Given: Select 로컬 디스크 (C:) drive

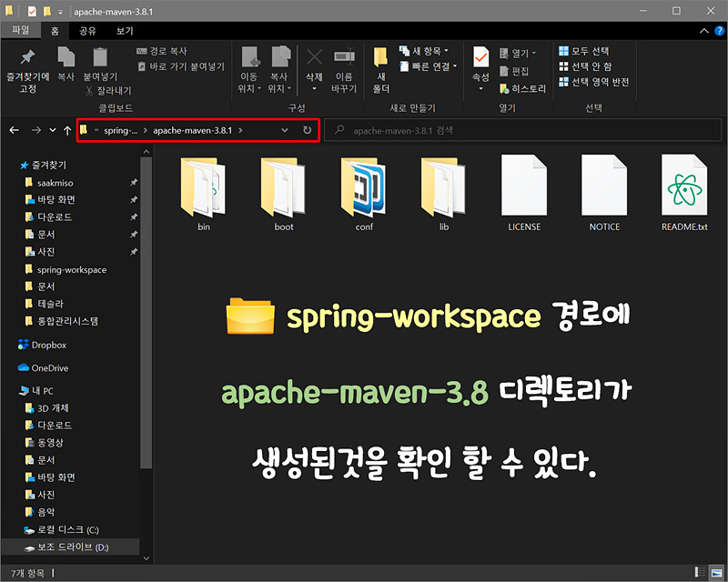Looking at the screenshot, I should coord(61,529).
